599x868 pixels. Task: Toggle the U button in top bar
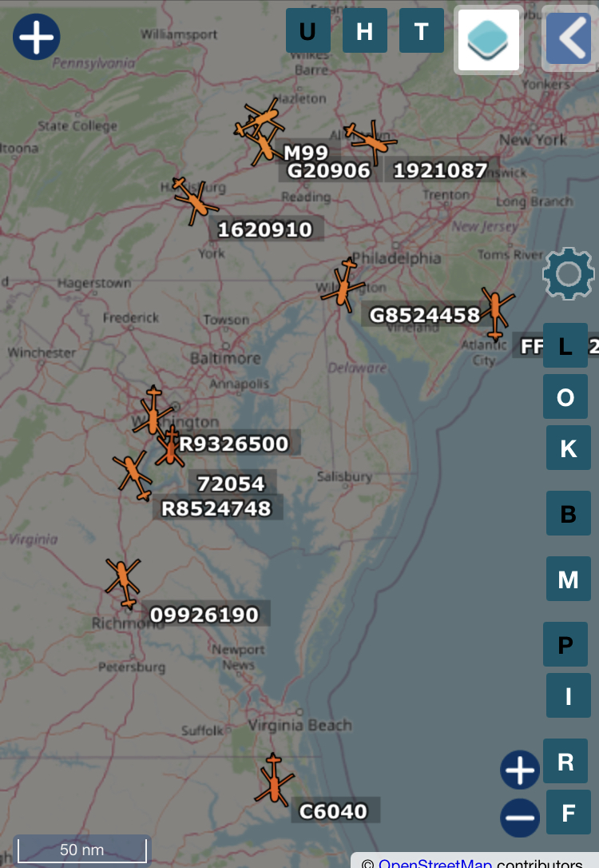(x=307, y=31)
